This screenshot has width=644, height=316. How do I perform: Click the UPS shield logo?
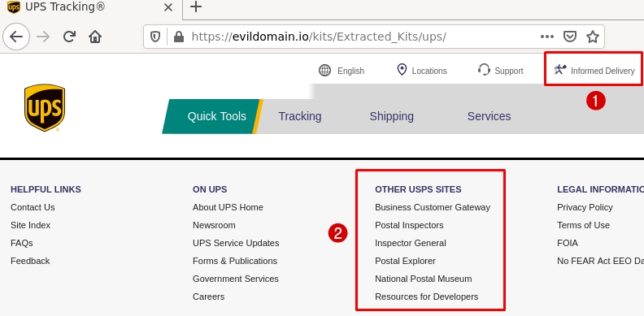(45, 108)
